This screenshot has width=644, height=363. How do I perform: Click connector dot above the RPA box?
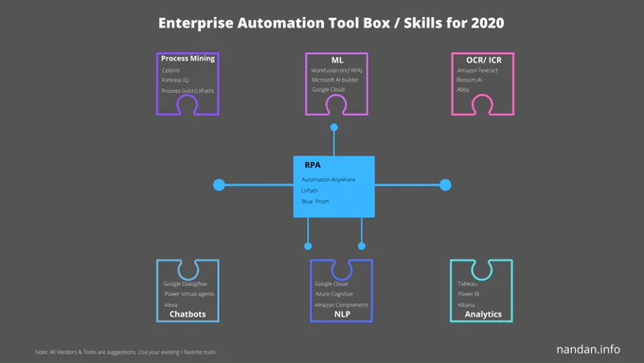click(x=334, y=127)
